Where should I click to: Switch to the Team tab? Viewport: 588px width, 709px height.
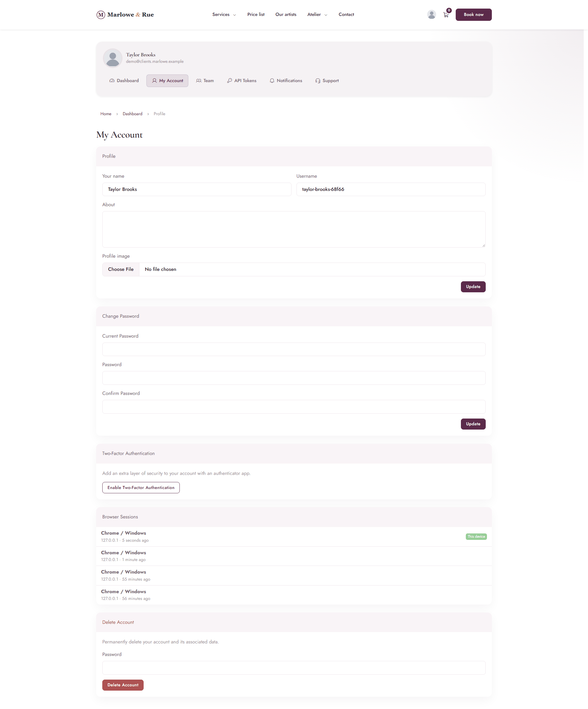coord(205,81)
